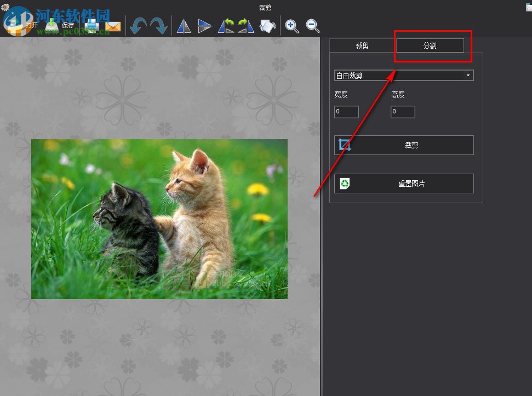This screenshot has height=396, width=532.
Task: Open the free rotate tool
Action: (x=267, y=26)
